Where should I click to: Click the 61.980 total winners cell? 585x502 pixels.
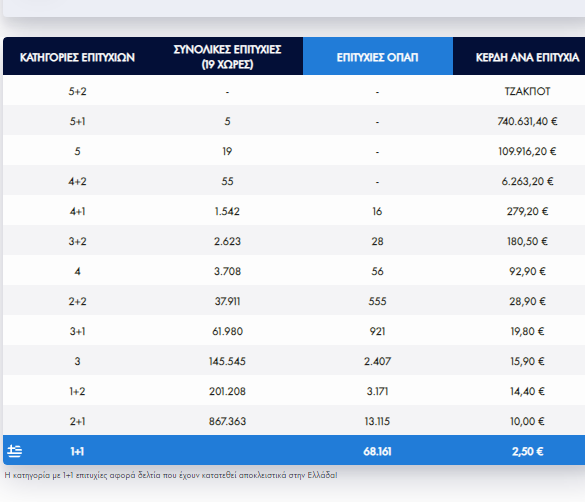[x=227, y=331]
